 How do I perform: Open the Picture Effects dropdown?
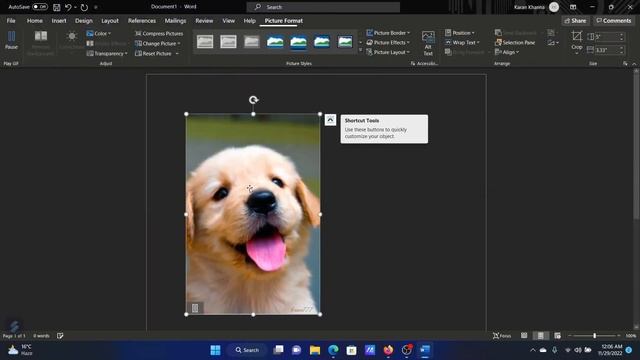coord(388,42)
